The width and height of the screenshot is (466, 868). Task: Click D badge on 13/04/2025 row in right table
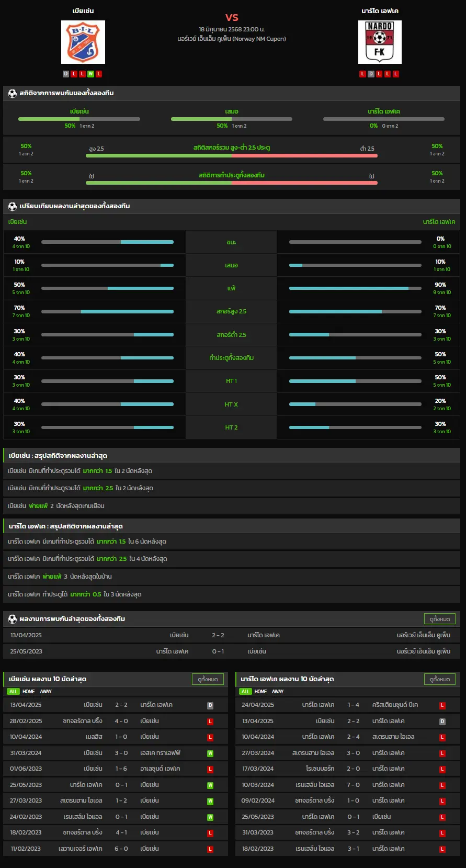[x=442, y=722]
